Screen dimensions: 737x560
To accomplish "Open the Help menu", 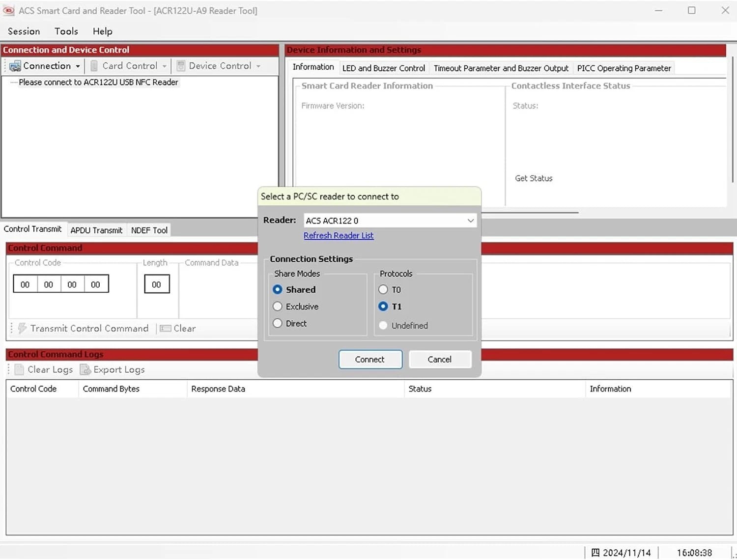I will point(103,31).
